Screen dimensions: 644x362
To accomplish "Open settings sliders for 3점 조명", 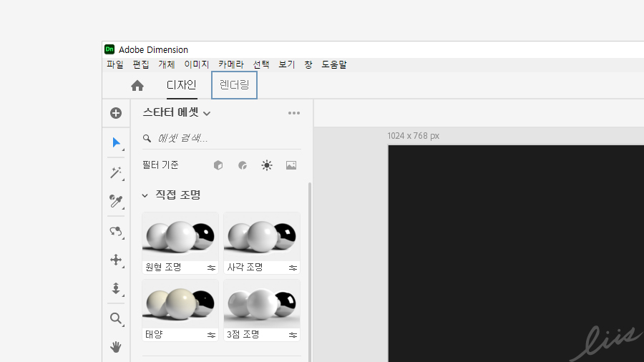I will pos(293,335).
